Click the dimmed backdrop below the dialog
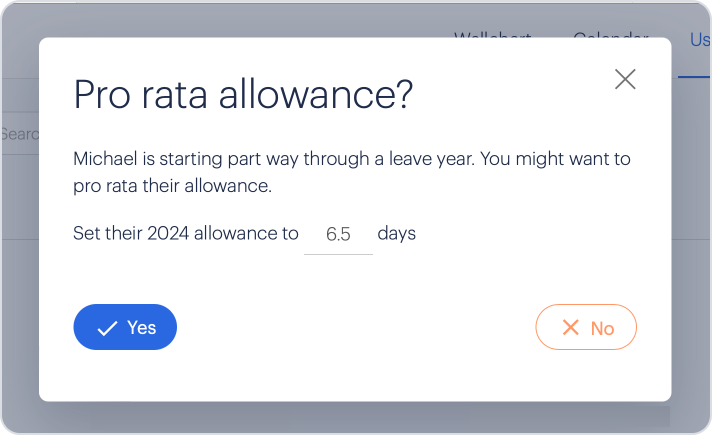This screenshot has width=712, height=435. pyautogui.click(x=354, y=418)
